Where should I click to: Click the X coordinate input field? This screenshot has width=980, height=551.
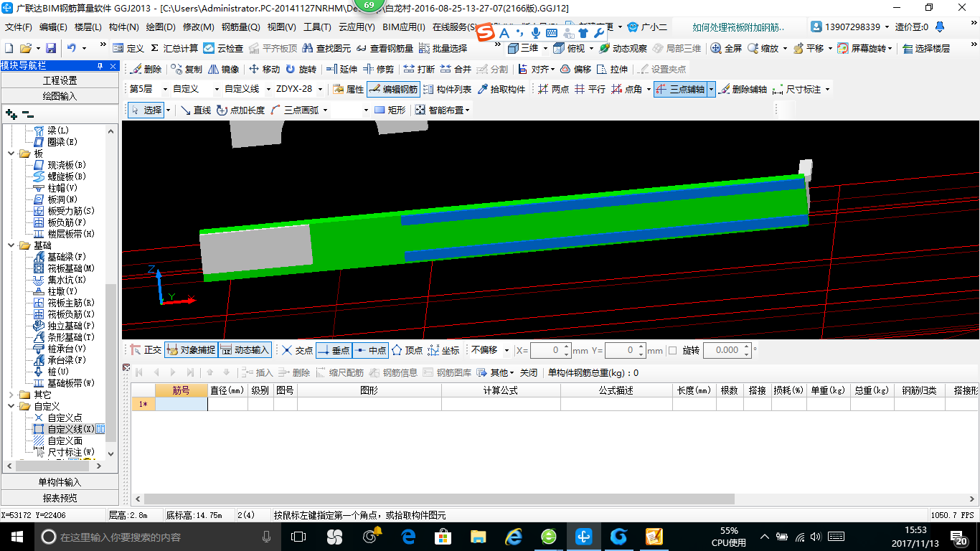click(x=550, y=350)
